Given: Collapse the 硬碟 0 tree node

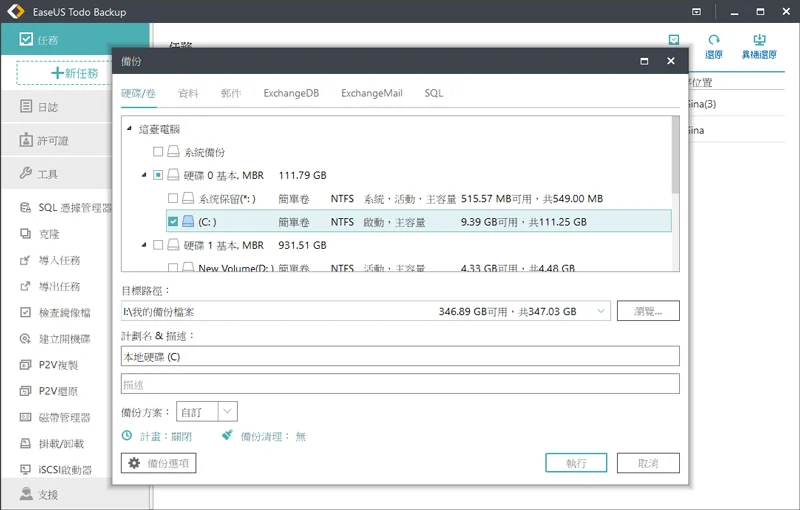Looking at the screenshot, I should (144, 175).
